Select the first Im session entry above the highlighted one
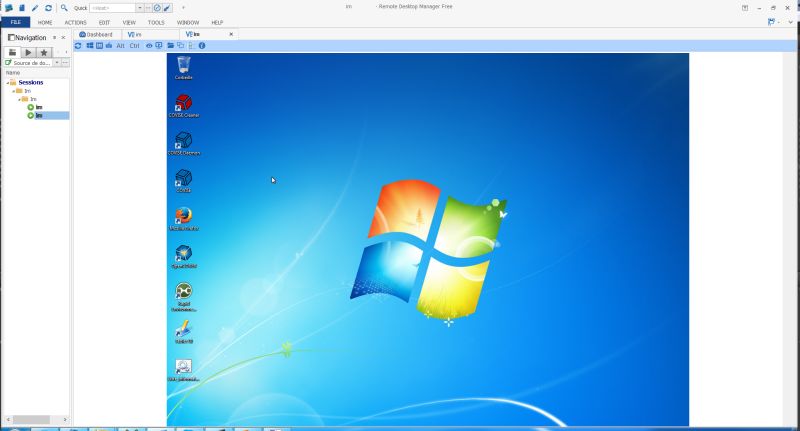This screenshot has height=431, width=800. [x=39, y=107]
